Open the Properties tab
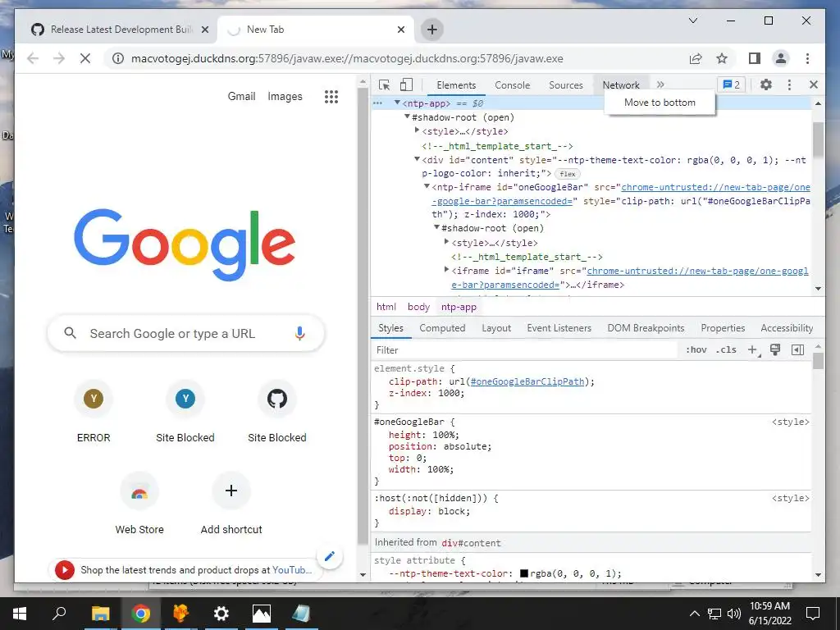Screen dimensions: 840x630 pyautogui.click(x=723, y=328)
